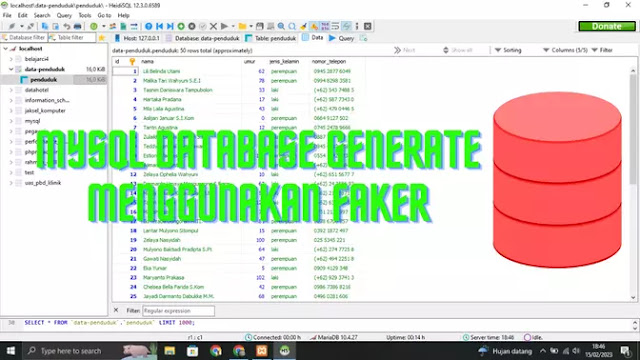Collapse the localhost tree node

coord(6,49)
